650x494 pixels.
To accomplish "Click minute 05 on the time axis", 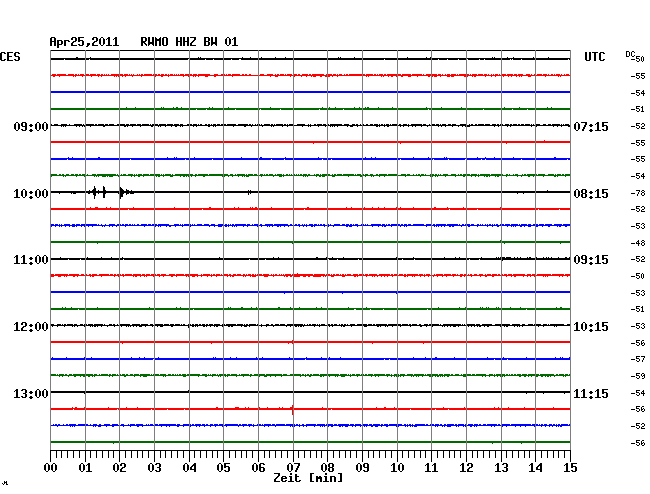I will (x=223, y=468).
